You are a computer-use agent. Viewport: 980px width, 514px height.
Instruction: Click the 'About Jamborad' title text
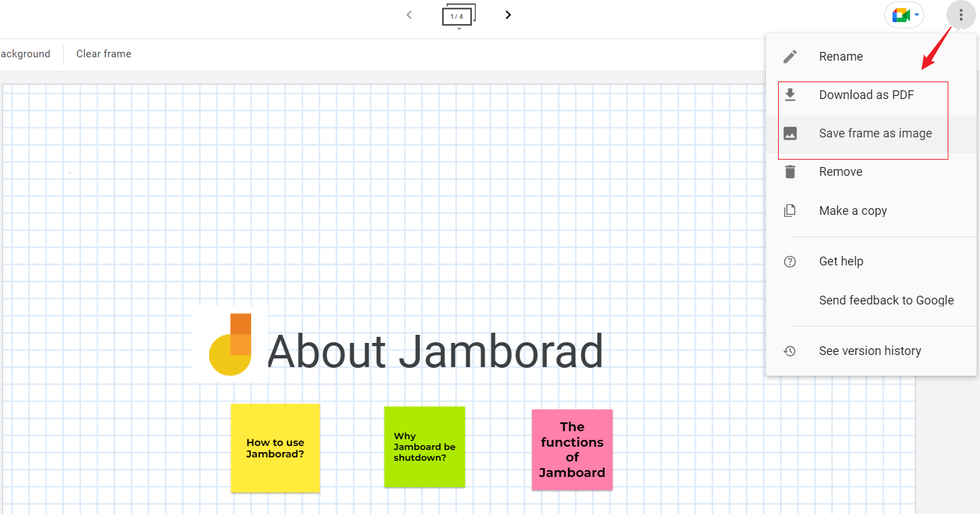point(435,352)
